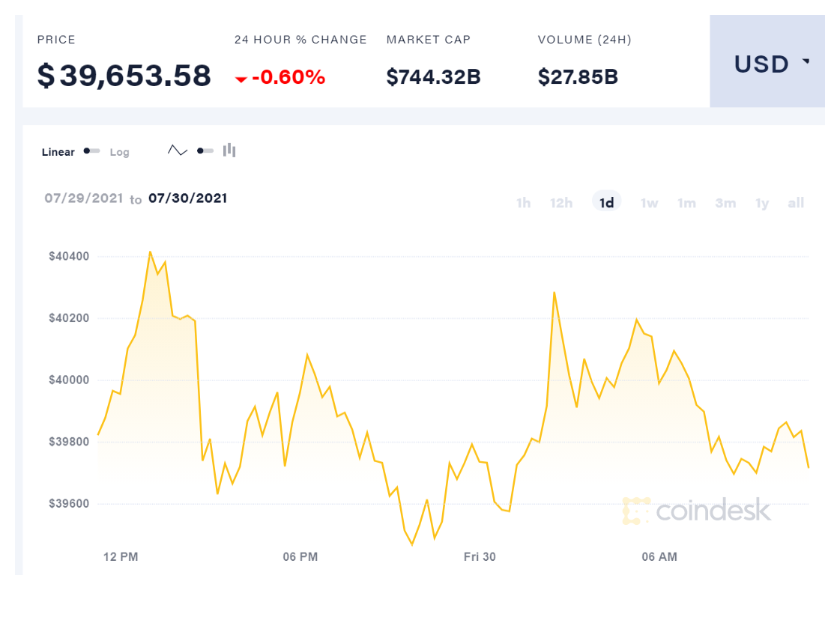Click the USD dropdown arrow
Viewport: 840px width, 620px height.
[x=806, y=61]
